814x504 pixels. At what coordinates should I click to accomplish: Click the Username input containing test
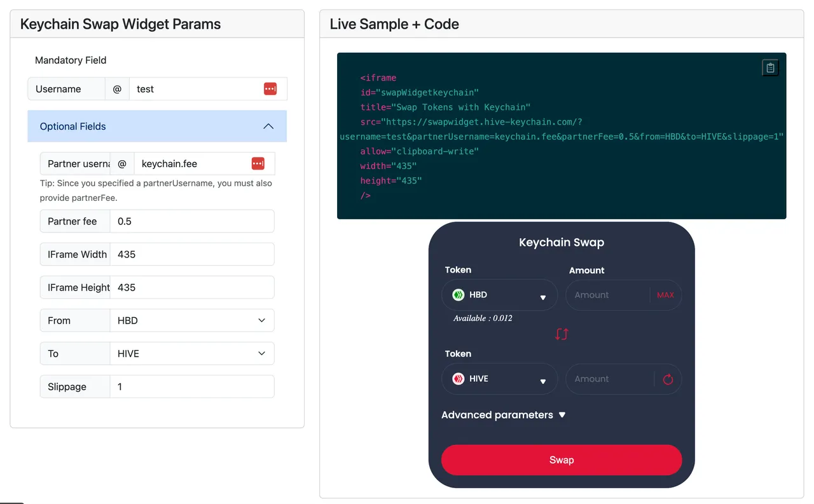pyautogui.click(x=208, y=89)
